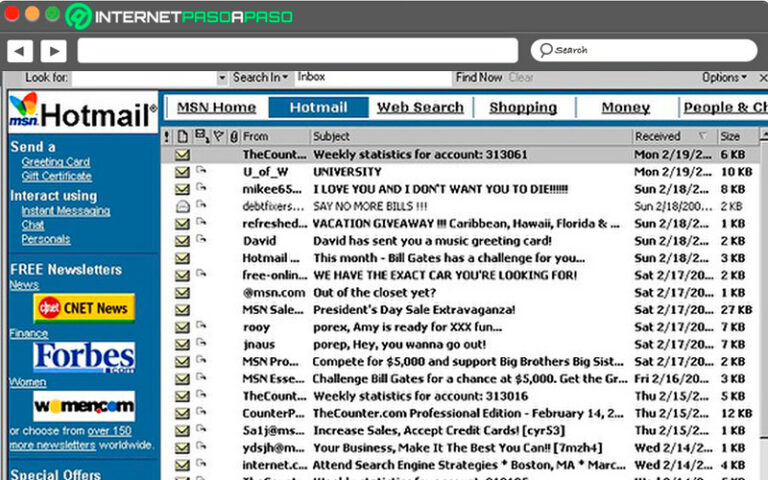Click the Find Now button
Viewport: 768px width, 480px height.
[x=479, y=77]
